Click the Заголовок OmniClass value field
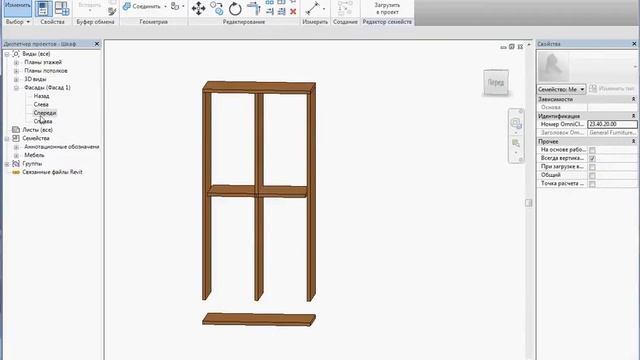The height and width of the screenshot is (360, 640). [612, 133]
